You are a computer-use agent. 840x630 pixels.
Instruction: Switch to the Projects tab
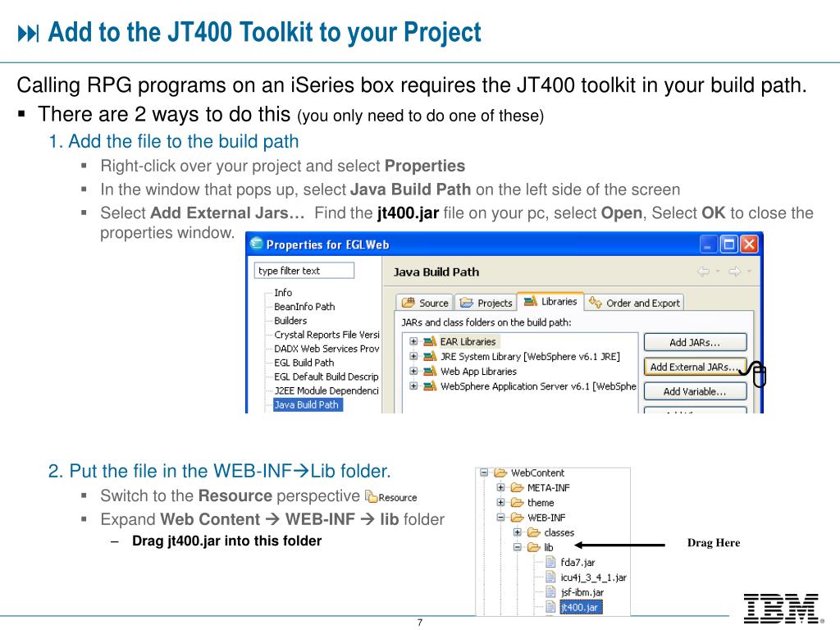pyautogui.click(x=486, y=303)
